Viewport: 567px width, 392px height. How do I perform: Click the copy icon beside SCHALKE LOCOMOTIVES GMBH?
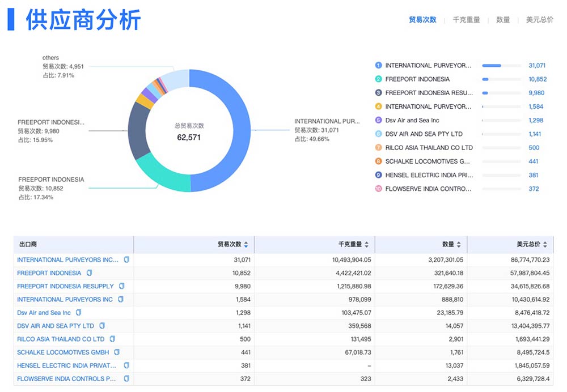pos(117,352)
